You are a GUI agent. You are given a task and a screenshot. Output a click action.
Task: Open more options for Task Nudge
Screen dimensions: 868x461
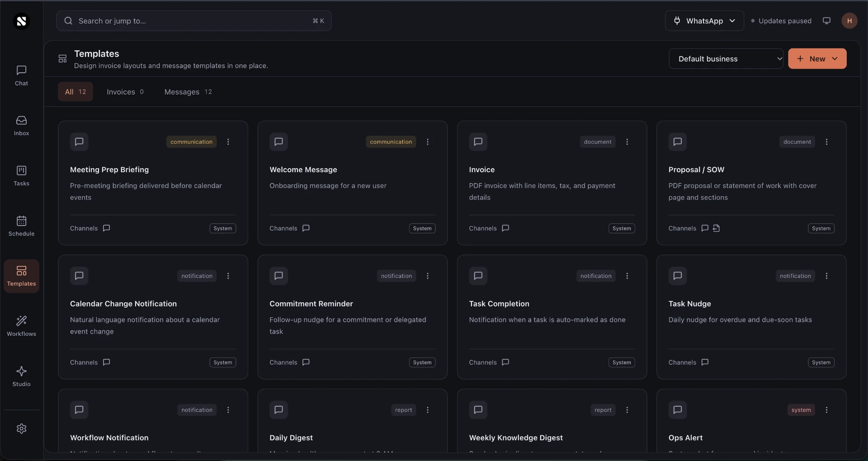[x=826, y=276]
